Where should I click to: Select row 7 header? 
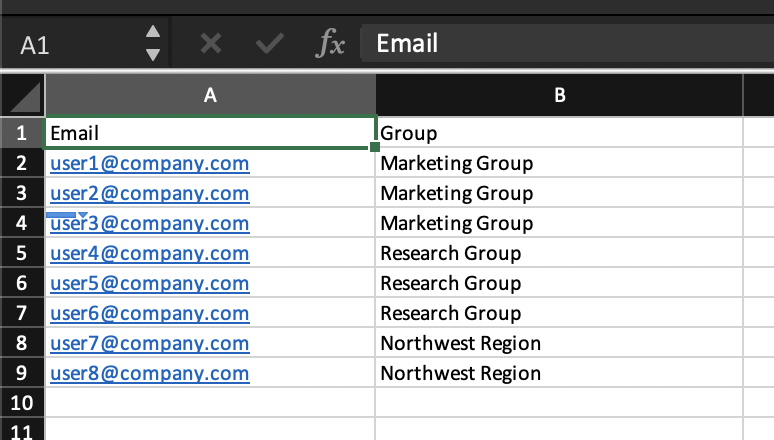(x=22, y=313)
